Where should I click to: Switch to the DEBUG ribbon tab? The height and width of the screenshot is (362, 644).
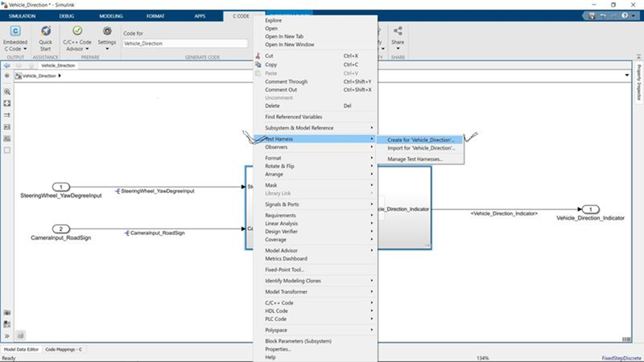point(67,16)
